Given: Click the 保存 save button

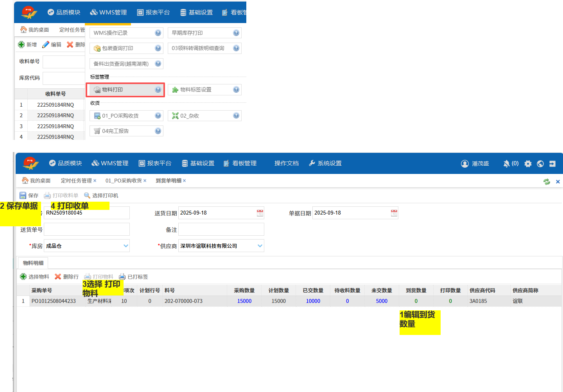Looking at the screenshot, I should click(x=29, y=195).
